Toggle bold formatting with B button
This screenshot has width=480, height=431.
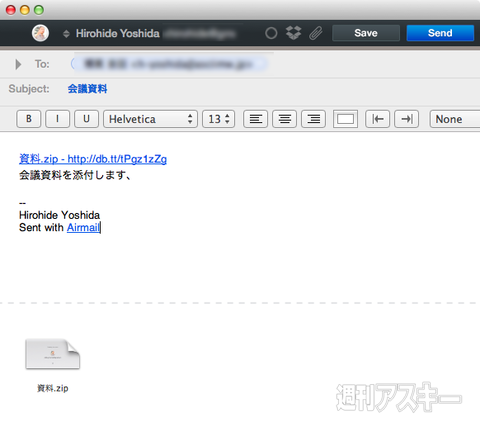coord(29,119)
